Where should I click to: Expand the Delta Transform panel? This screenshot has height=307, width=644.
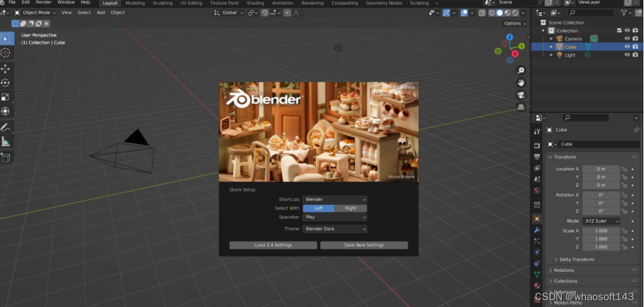577,260
